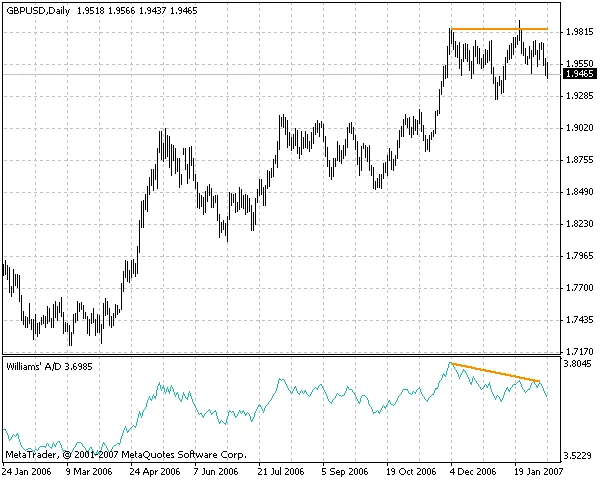This screenshot has height=480, width=600.
Task: Click the 1.7170 price axis label
Action: pyautogui.click(x=578, y=352)
